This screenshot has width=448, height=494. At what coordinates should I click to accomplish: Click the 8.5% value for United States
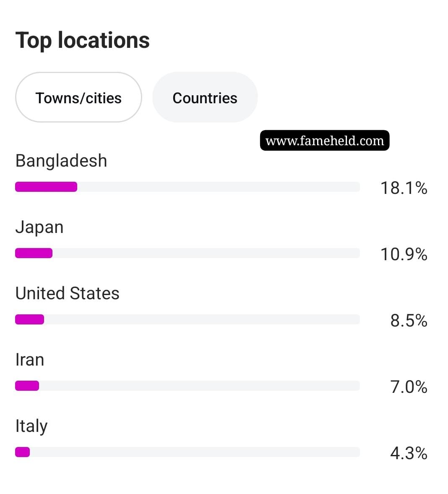click(409, 321)
